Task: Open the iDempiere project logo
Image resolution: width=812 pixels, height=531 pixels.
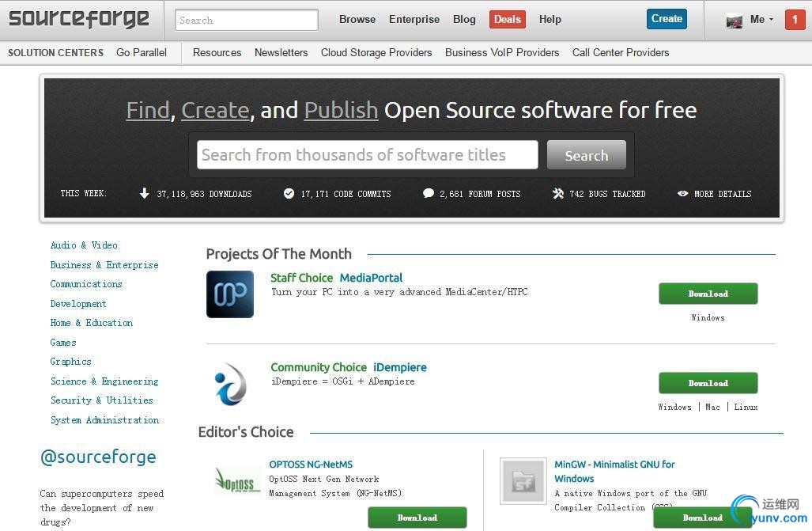Action: click(x=230, y=384)
